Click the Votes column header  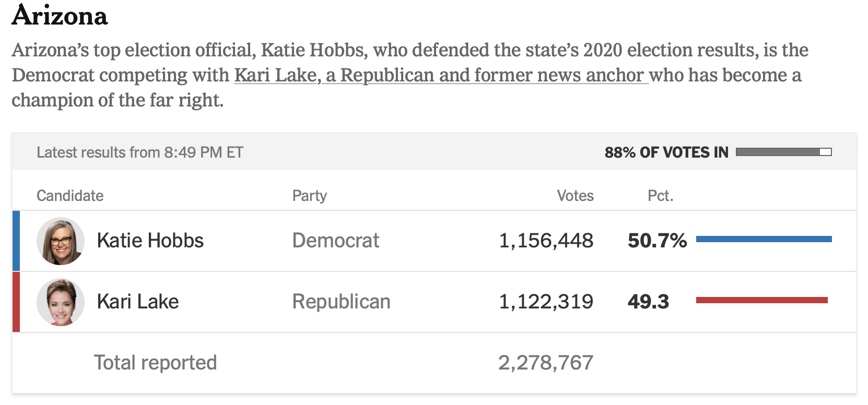pos(575,196)
